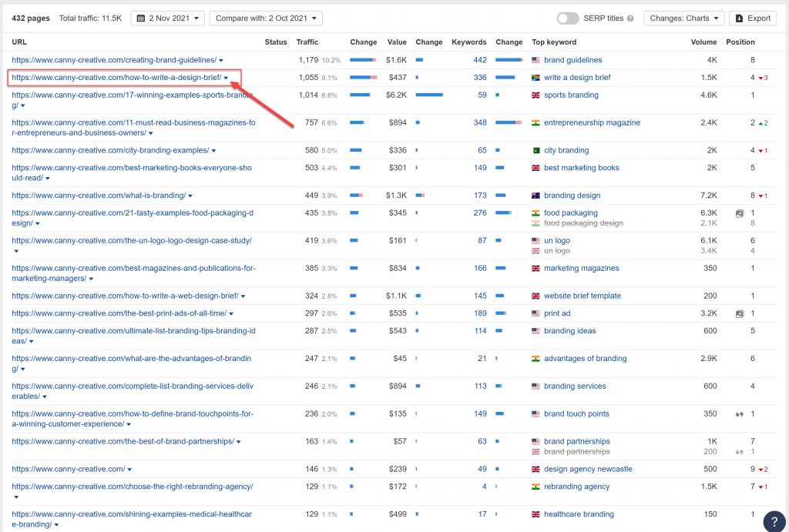This screenshot has height=532, width=789.
Task: Click the 'sports branding' top keyword
Action: coord(571,95)
